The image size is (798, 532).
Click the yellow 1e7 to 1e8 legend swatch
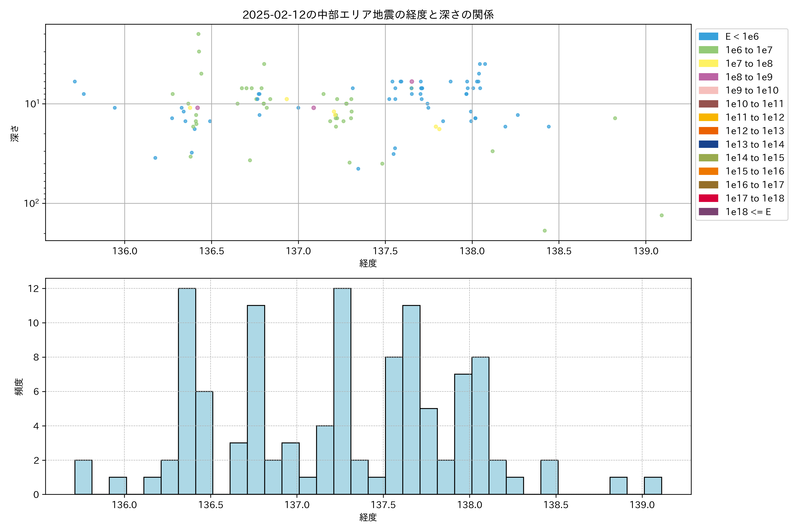pos(708,63)
